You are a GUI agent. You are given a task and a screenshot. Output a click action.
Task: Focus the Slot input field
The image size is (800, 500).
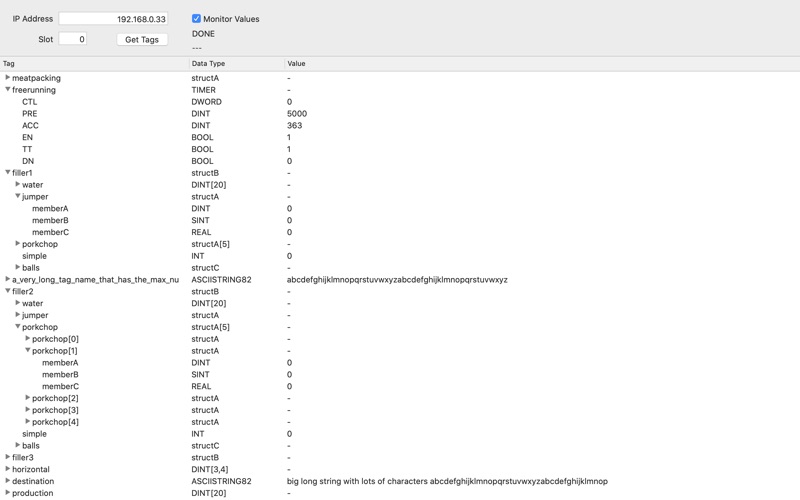tap(72, 39)
